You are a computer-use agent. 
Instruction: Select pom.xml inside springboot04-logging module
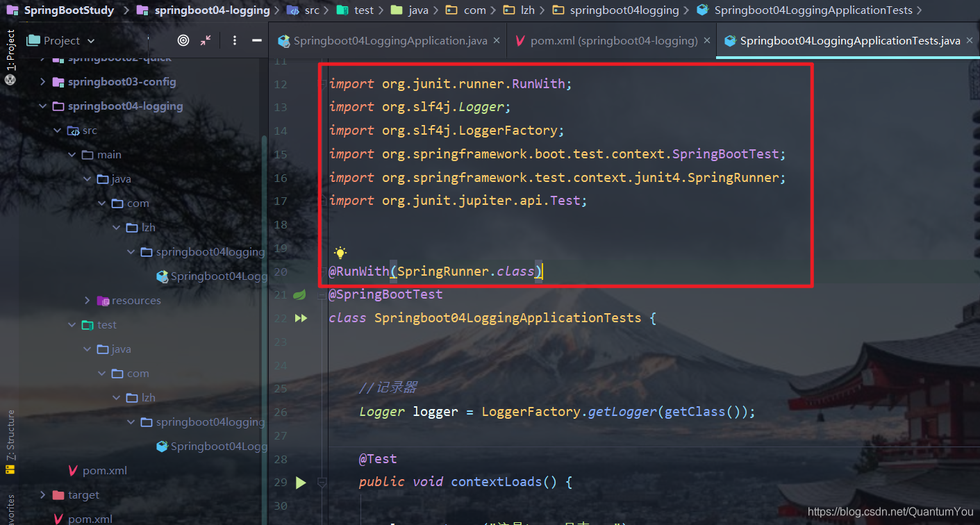tap(97, 471)
